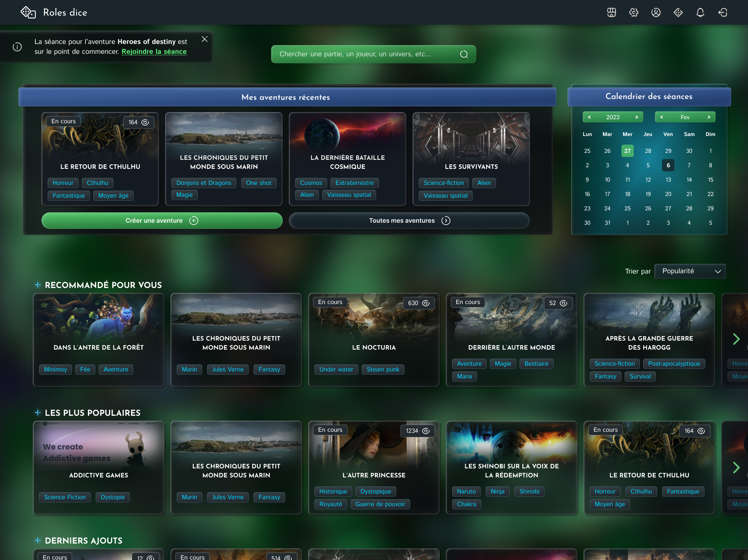Viewport: 748px width, 560px height.
Task: Select day 6 in calendar
Action: pos(668,165)
